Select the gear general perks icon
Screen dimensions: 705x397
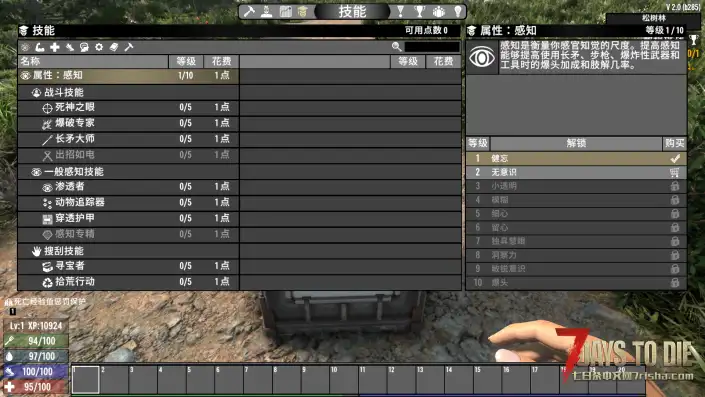99,47
